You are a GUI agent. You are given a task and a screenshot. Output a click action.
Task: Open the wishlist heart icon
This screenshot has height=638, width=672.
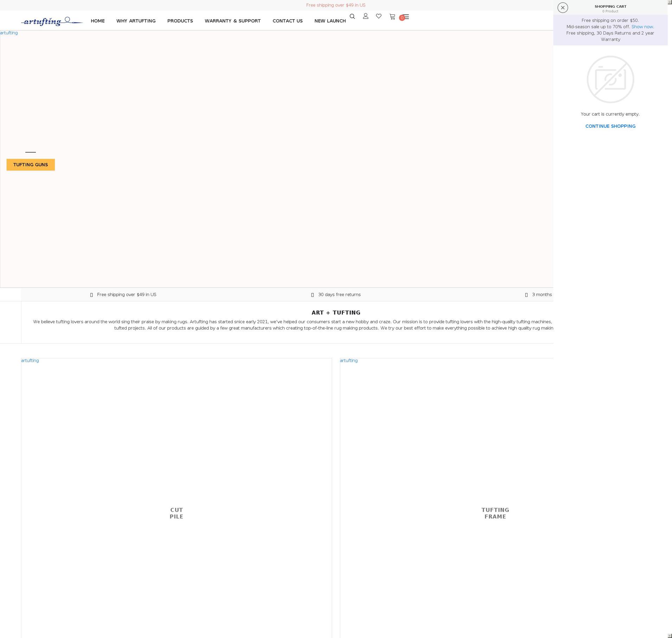(379, 16)
